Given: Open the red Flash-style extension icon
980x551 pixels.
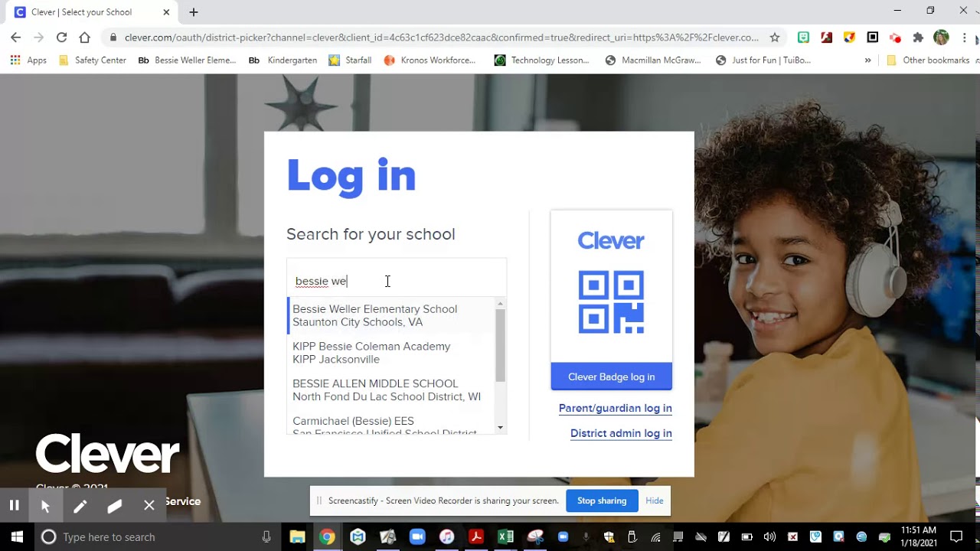Looking at the screenshot, I should point(826,37).
